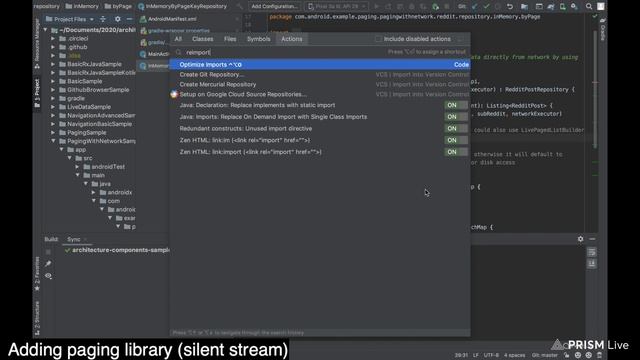Screen dimensions: 640x360
Task: Toggle ON switch for Zen HTML link:import
Action: point(456,152)
